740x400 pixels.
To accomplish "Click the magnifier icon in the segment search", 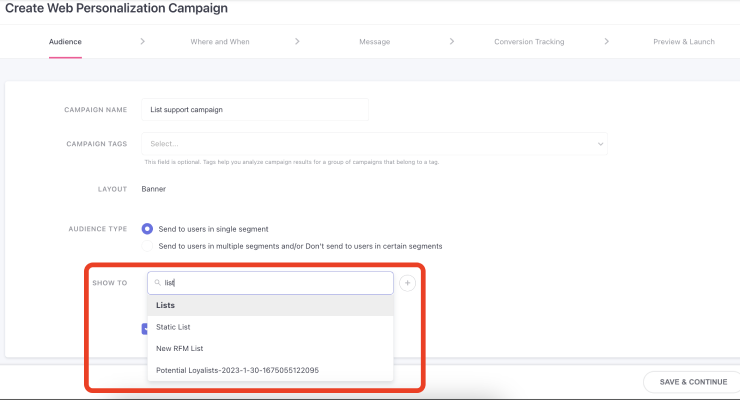I will point(158,283).
